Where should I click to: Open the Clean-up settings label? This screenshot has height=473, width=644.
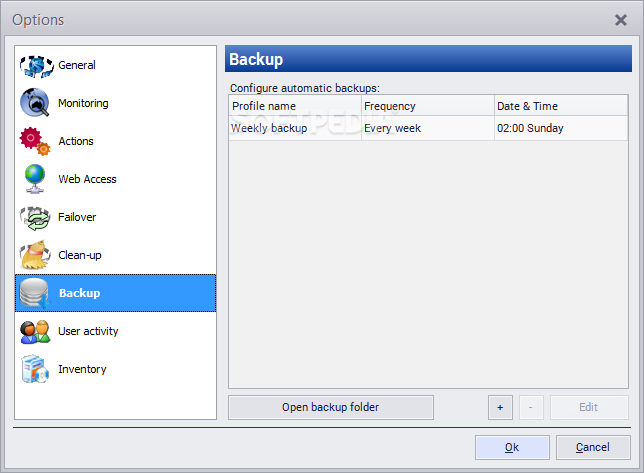click(80, 255)
